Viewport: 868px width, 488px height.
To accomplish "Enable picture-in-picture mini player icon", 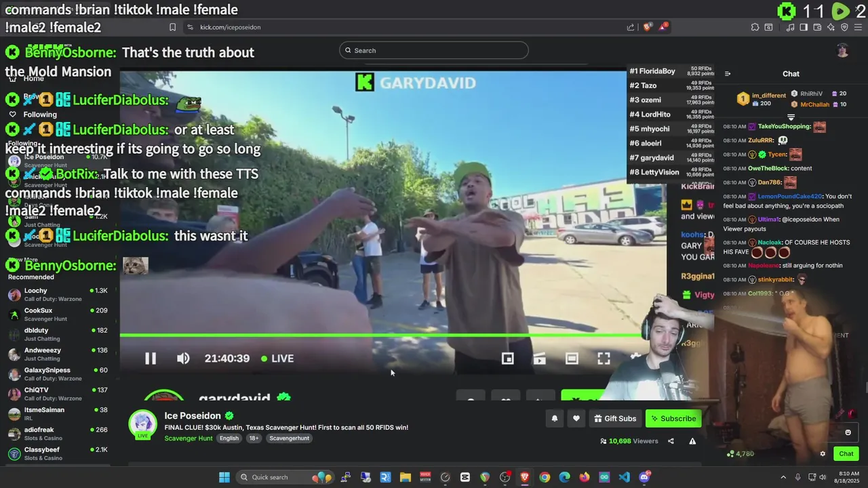I will click(x=507, y=359).
